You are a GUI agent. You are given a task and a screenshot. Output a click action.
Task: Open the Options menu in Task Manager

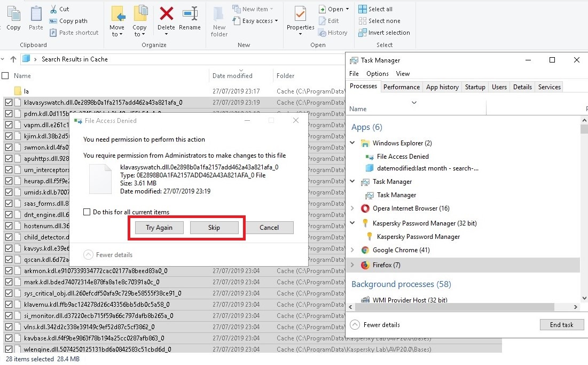[x=378, y=74]
